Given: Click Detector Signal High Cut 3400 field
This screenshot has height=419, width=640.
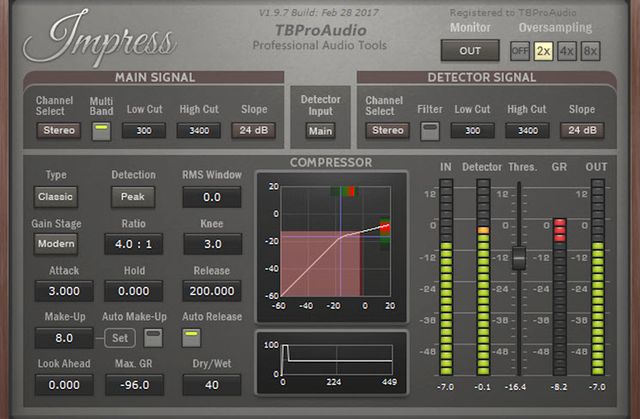Looking at the screenshot, I should pos(527,131).
